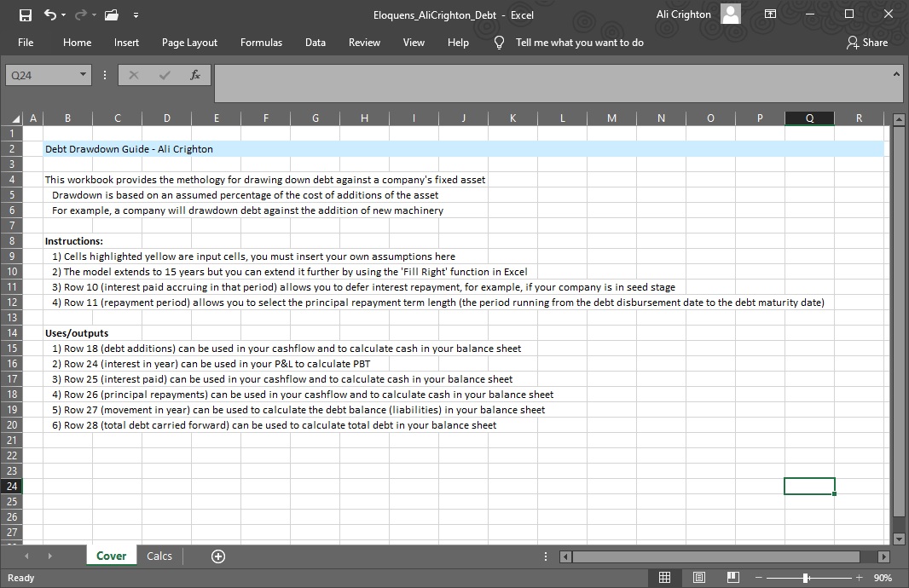Open the Page Layout tab
This screenshot has width=909, height=588.
tap(189, 43)
